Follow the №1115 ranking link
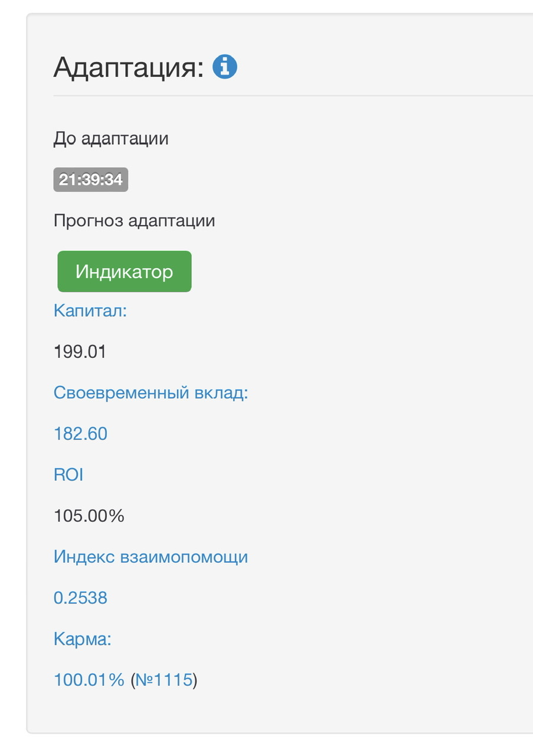Viewport: 533px width, 756px height. tap(164, 680)
